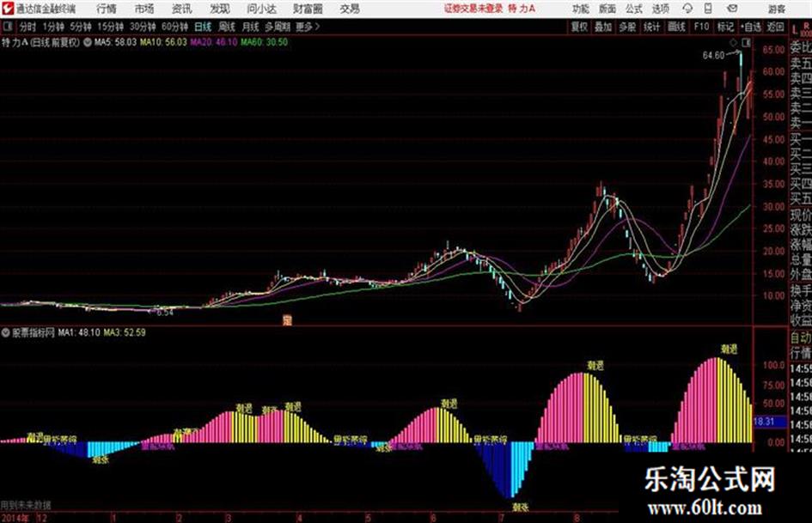The height and width of the screenshot is (523, 812).
Task: Click the 标记 mark toolbar button
Action: click(725, 27)
